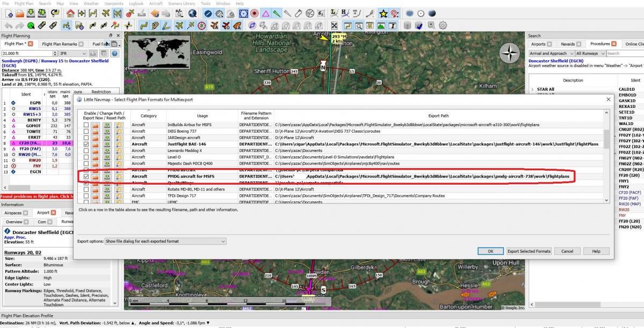Sort dialog table by Usage column header
644x328 pixels.
click(202, 115)
